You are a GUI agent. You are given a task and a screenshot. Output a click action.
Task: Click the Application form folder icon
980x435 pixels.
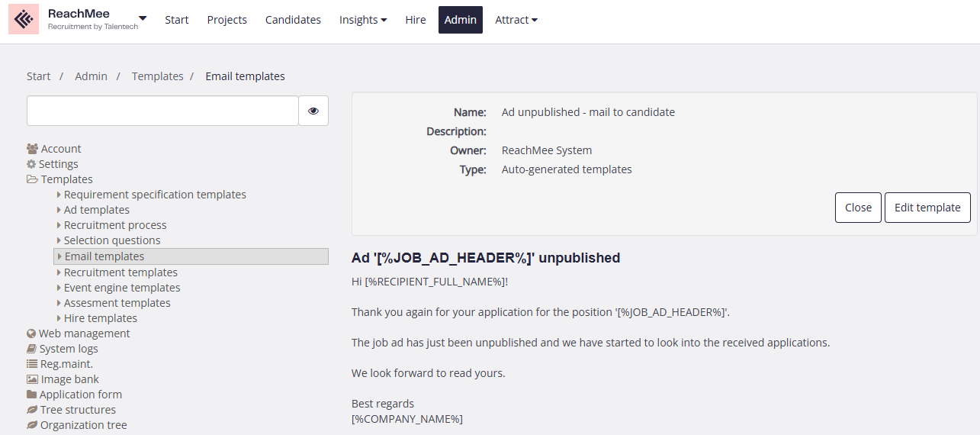[31, 395]
